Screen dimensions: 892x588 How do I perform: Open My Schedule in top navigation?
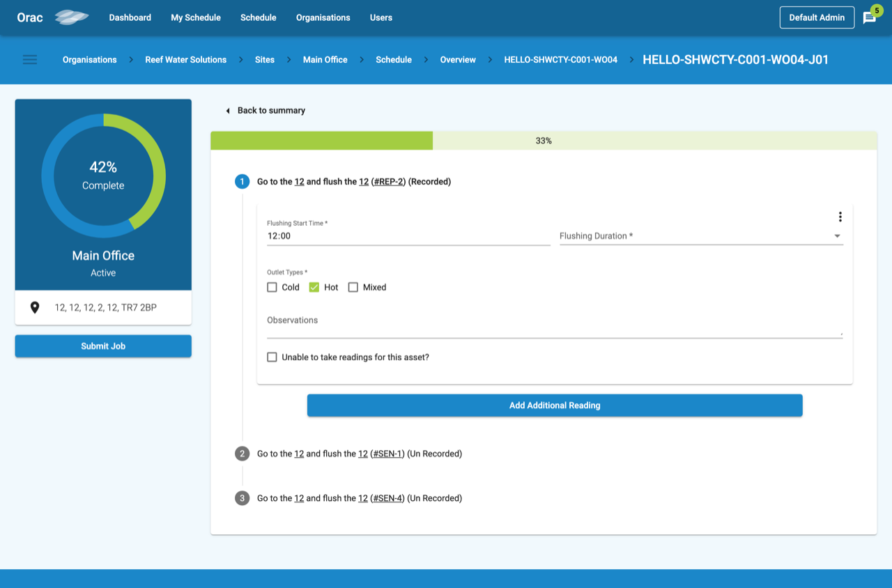(x=196, y=17)
